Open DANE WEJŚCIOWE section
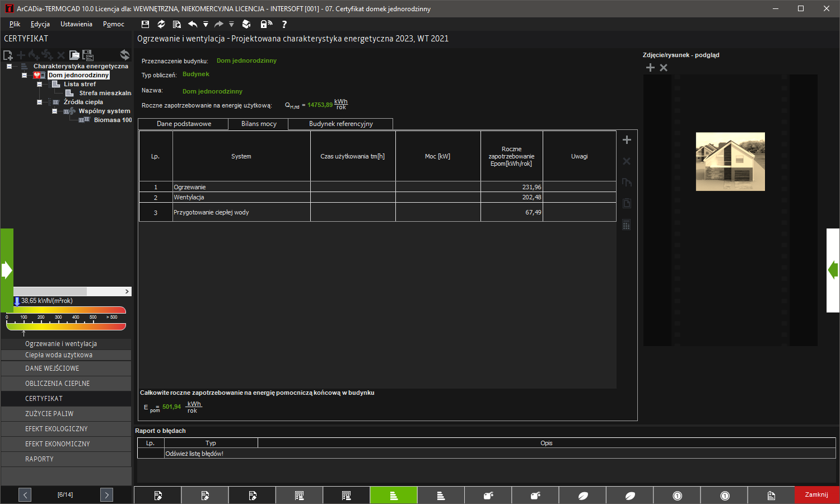 click(66, 368)
